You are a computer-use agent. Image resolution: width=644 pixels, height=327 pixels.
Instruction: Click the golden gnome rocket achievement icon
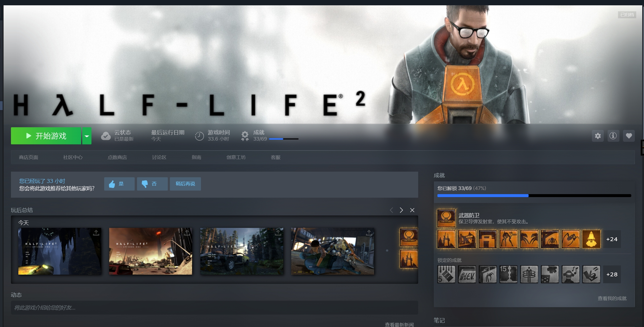(x=591, y=239)
